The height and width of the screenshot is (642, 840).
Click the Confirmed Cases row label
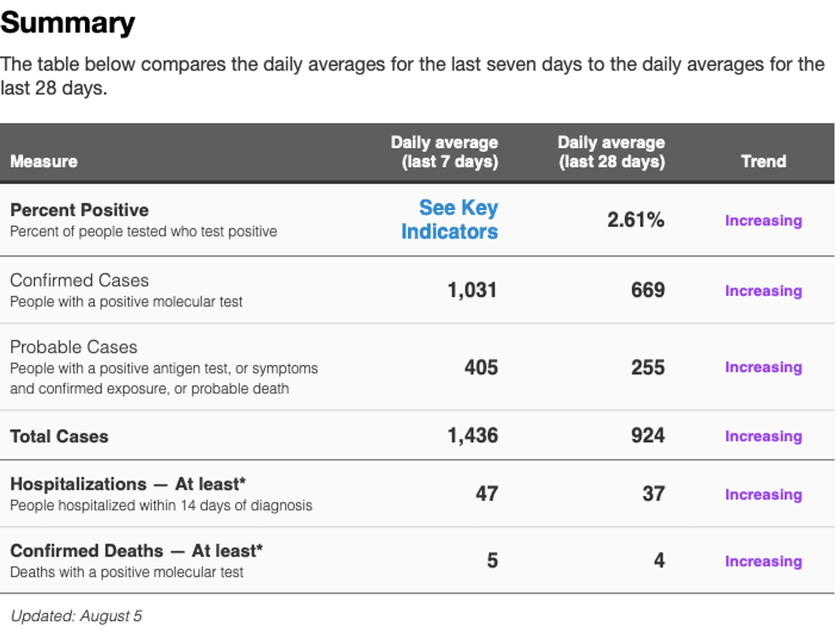(79, 280)
